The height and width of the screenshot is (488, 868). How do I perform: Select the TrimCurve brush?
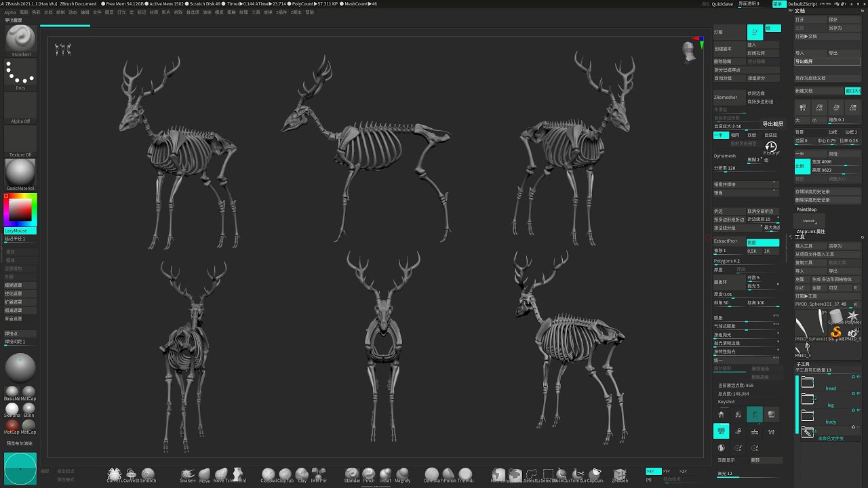(x=579, y=474)
